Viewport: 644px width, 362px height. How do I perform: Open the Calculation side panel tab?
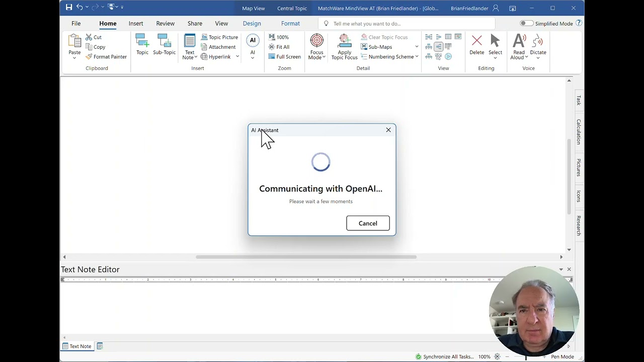coord(579,132)
